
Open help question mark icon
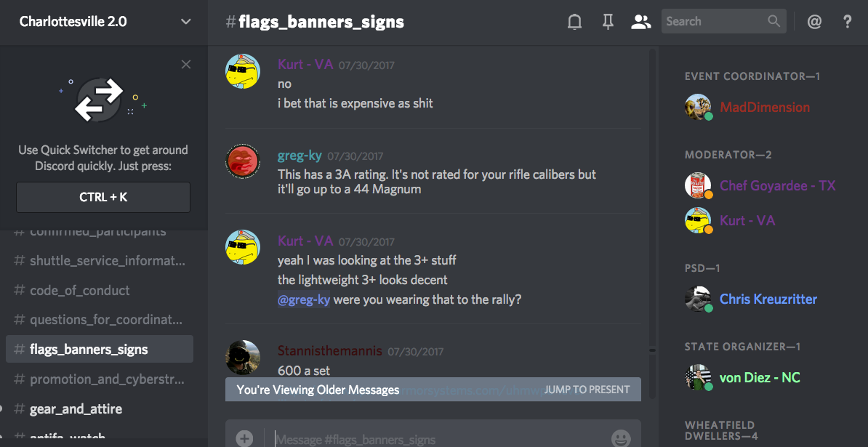click(x=847, y=22)
